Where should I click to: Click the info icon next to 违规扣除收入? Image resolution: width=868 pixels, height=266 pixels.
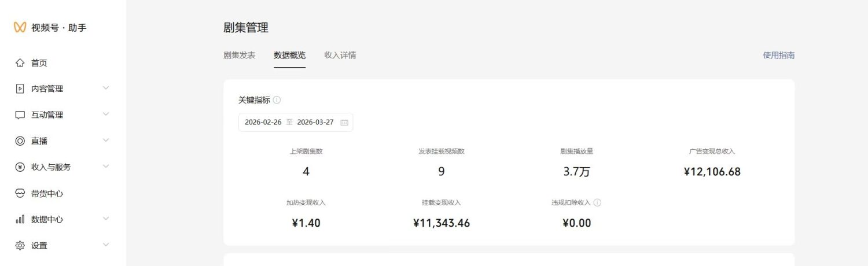(597, 203)
